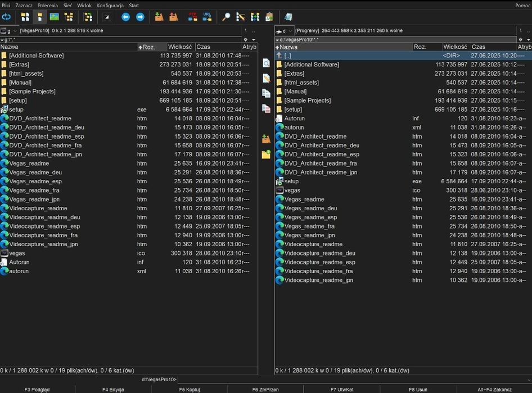Open the find files magnifier icon
This screenshot has height=393, width=532.
click(226, 17)
